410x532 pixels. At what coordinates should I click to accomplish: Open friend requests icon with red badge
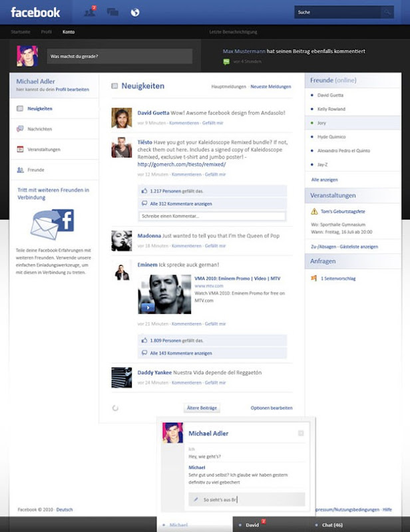(90, 11)
